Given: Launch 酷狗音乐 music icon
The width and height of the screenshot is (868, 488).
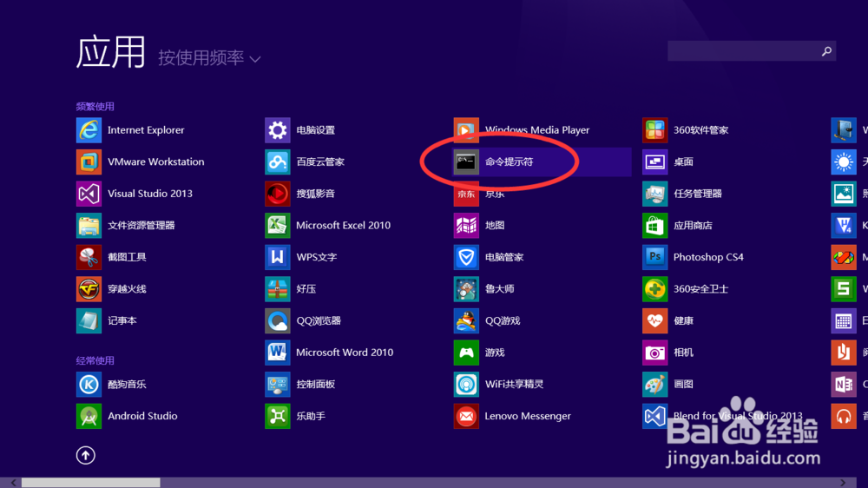Looking at the screenshot, I should [x=89, y=385].
